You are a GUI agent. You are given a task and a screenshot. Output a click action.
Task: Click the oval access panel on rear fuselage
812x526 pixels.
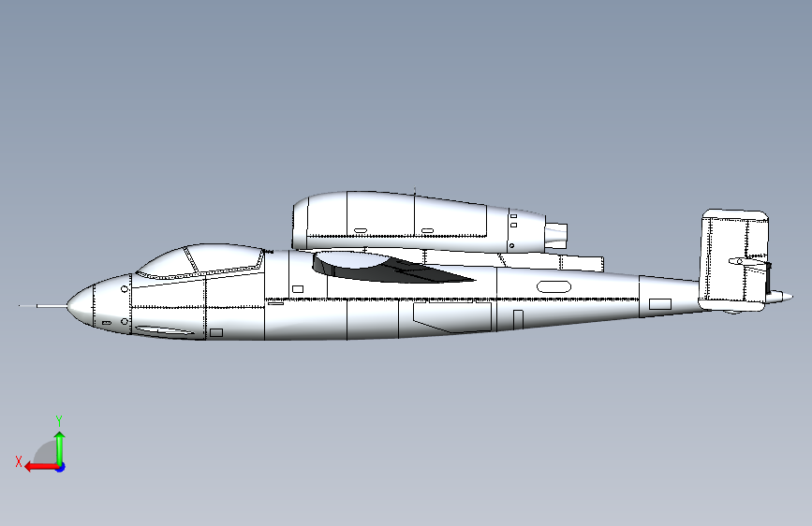click(554, 286)
